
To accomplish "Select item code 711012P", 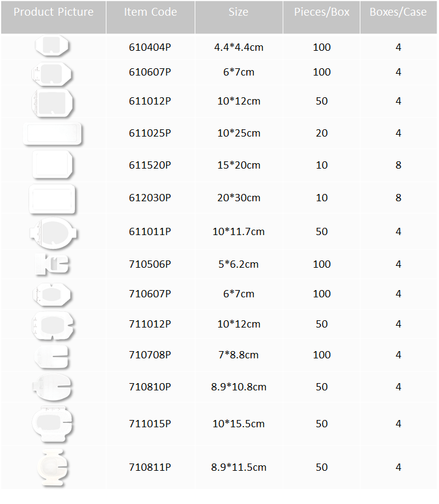I will 150,324.
